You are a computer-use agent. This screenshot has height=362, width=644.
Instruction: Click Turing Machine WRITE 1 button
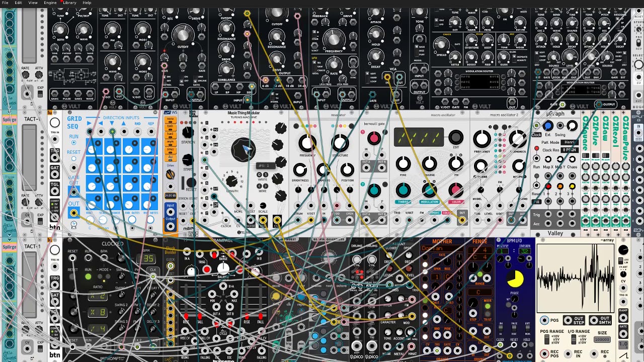tap(266, 174)
